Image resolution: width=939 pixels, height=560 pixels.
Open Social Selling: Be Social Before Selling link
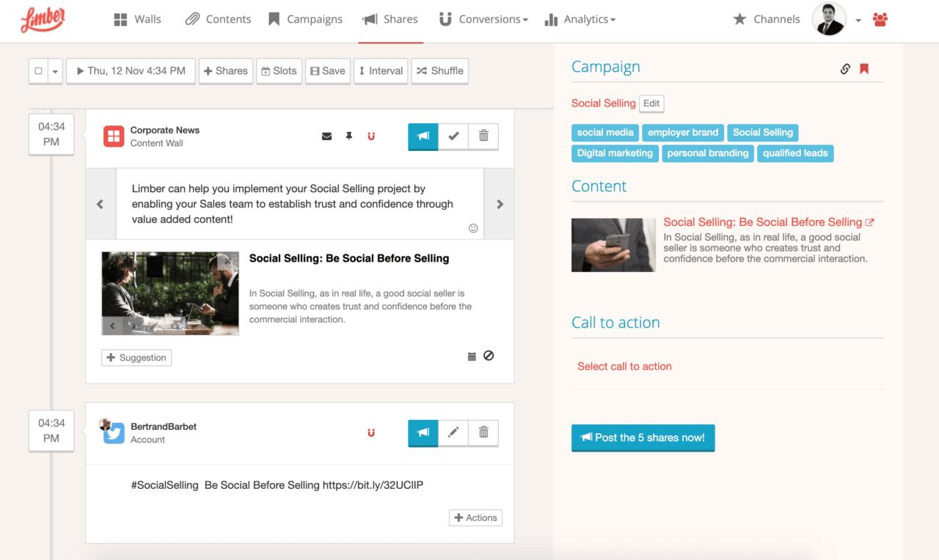(768, 222)
